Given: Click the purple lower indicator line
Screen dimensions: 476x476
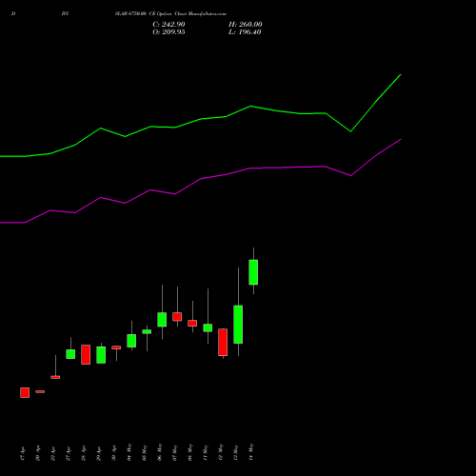Looking at the screenshot, I should click(x=201, y=179).
